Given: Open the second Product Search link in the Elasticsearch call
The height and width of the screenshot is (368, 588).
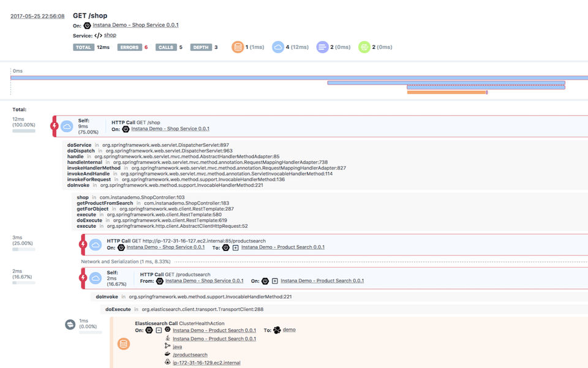Looking at the screenshot, I should point(214,339).
